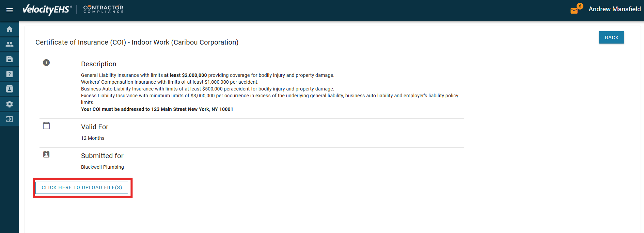Open the people group sidebar icon
This screenshot has width=644, height=233.
coord(10,44)
